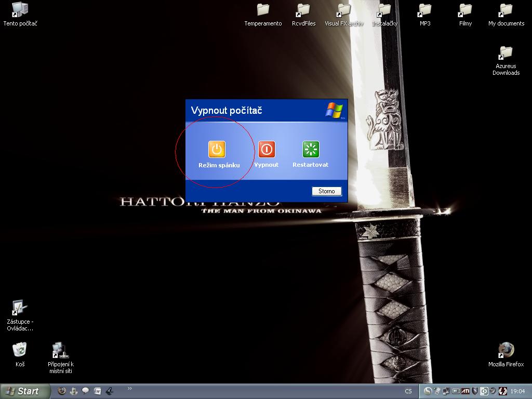532x399 pixels.
Task: Launch Word from the quick launch bar
Action: click(97, 391)
